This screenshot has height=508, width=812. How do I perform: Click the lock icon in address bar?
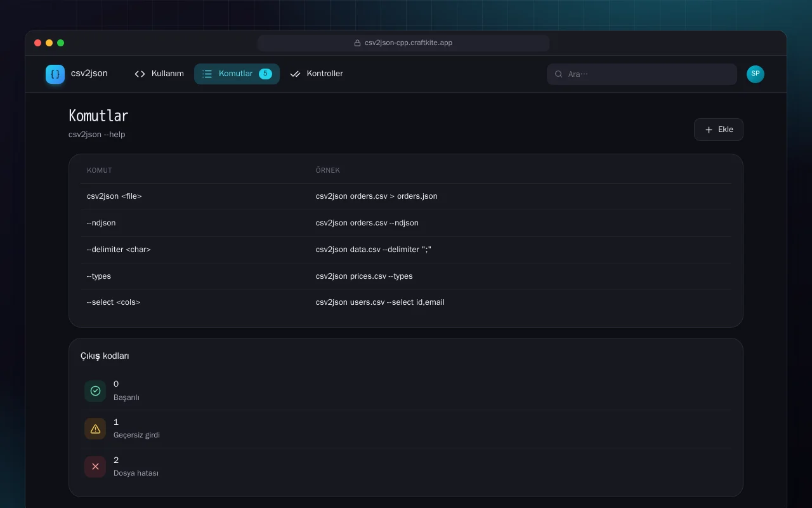coord(357,43)
